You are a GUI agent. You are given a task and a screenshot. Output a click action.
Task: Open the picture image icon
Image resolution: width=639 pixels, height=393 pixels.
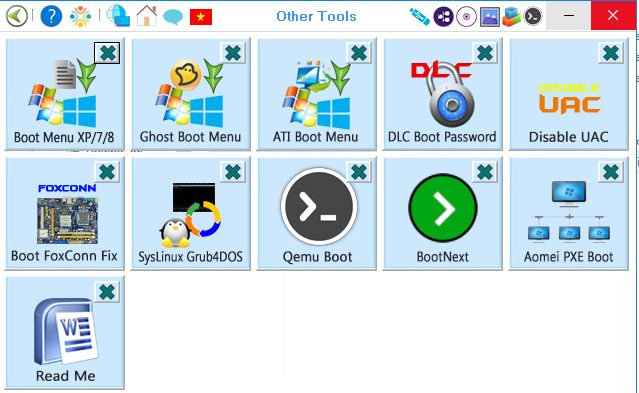pyautogui.click(x=490, y=17)
